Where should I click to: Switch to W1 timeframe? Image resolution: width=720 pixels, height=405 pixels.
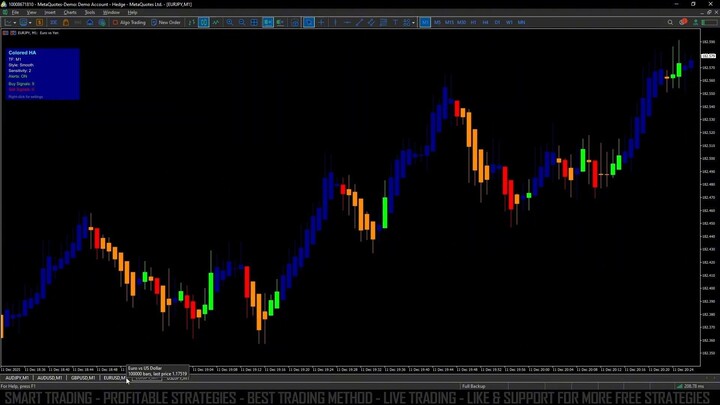(x=509, y=22)
